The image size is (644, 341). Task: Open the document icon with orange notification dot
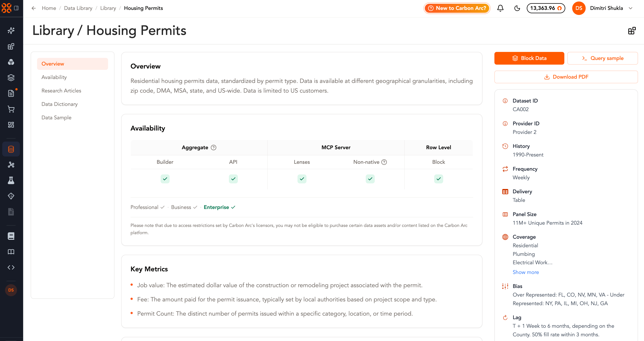pyautogui.click(x=11, y=93)
